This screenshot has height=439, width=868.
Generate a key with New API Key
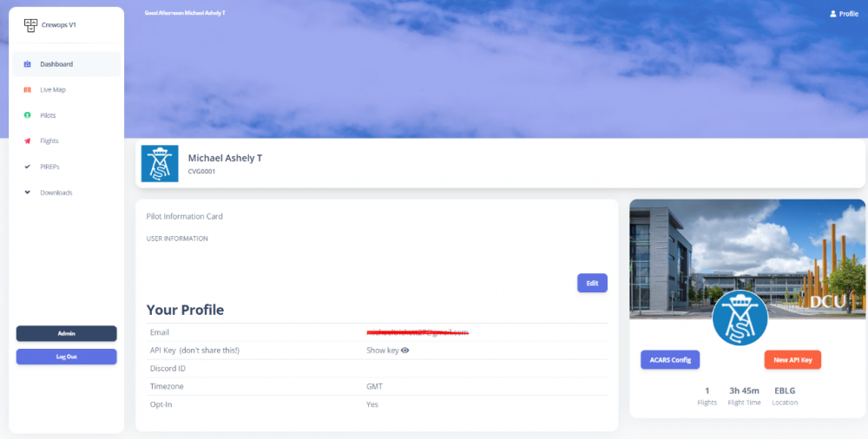pyautogui.click(x=792, y=360)
